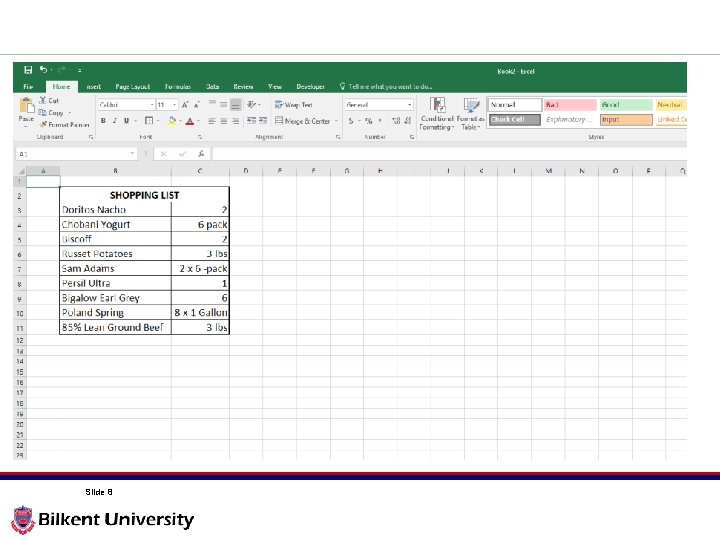Click the Save icon in quick access toolbar
This screenshot has width=720, height=540.
28,70
